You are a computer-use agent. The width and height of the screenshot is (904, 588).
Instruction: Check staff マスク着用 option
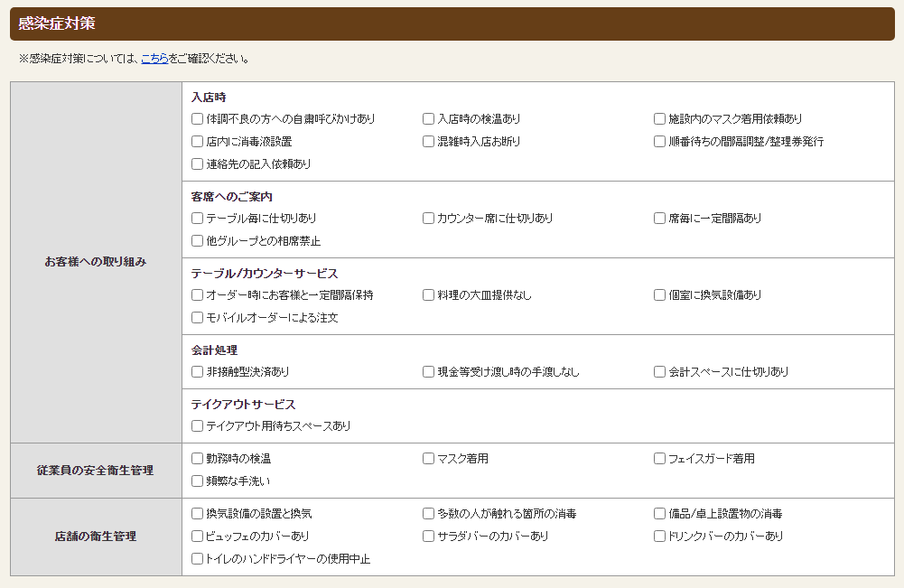(428, 458)
